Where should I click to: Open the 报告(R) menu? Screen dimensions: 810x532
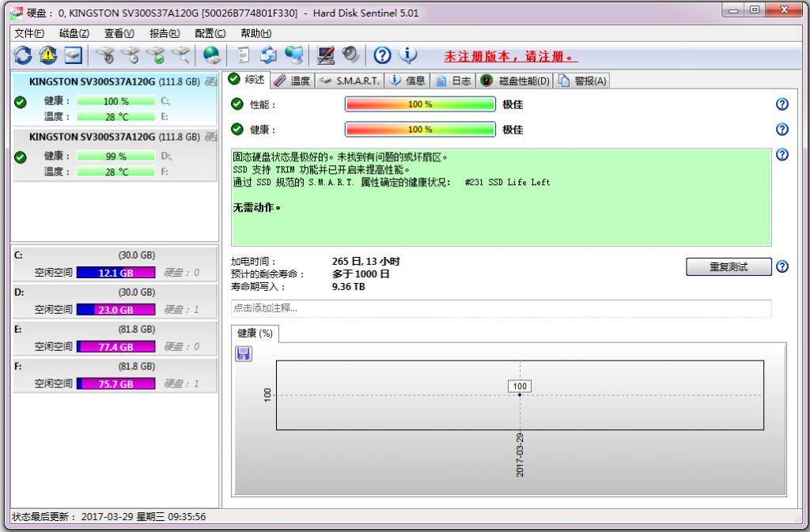tap(165, 33)
